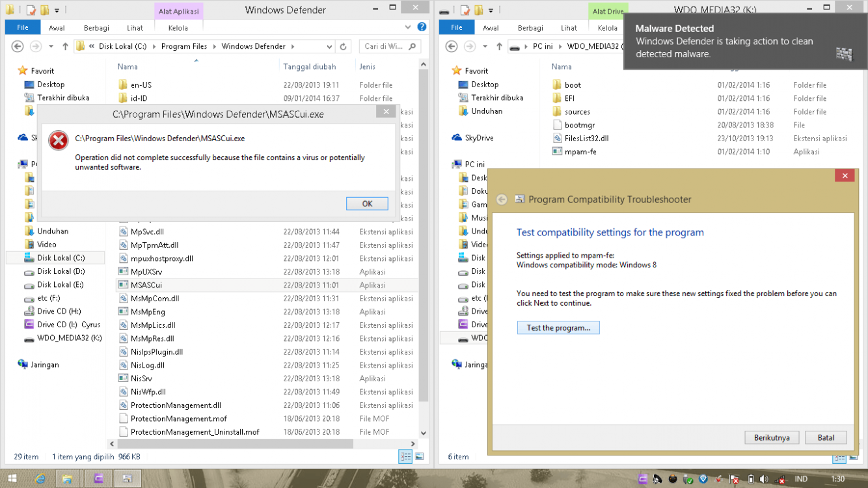Image resolution: width=868 pixels, height=488 pixels.
Task: Select FilesList32.dll in WDO_MEDIA32 window
Action: [x=586, y=138]
